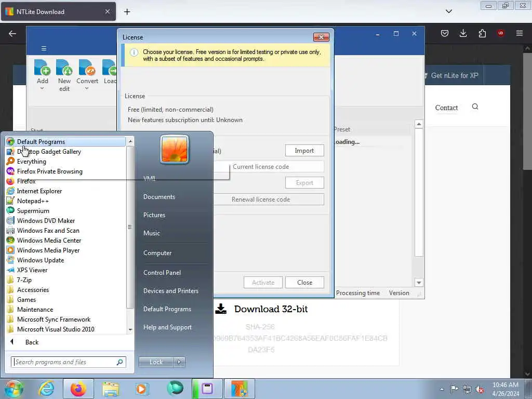Open Control Panel from the Start menu

pos(162,272)
